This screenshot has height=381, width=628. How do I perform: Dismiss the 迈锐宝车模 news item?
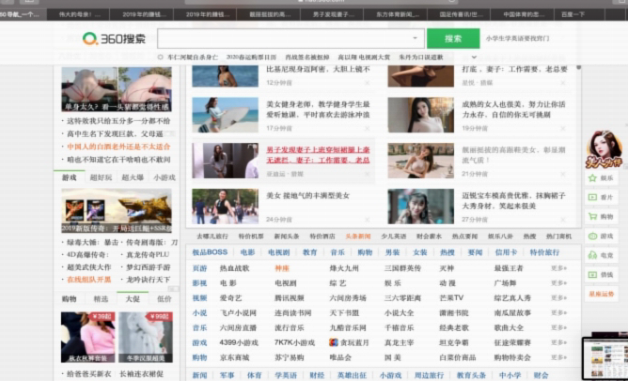[x=563, y=220]
